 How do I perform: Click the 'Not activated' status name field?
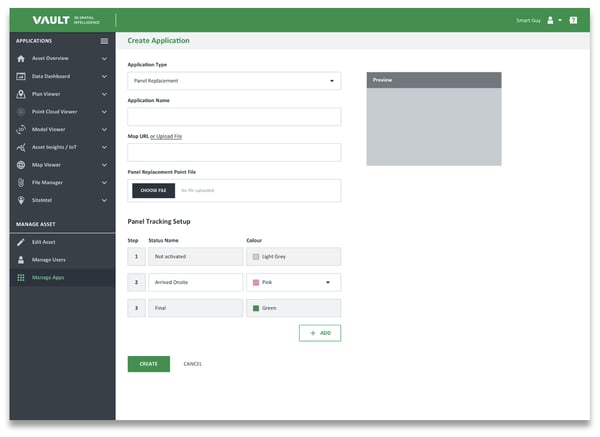pos(196,257)
